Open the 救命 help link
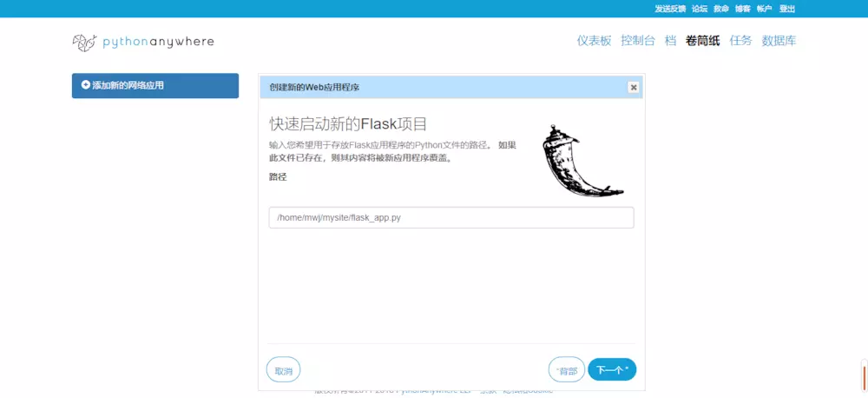This screenshot has height=398, width=868. [720, 9]
